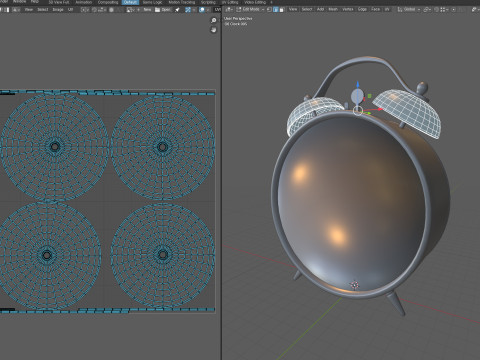Click the selected right bell wireframe
This screenshot has width=480, height=360.
(x=408, y=112)
